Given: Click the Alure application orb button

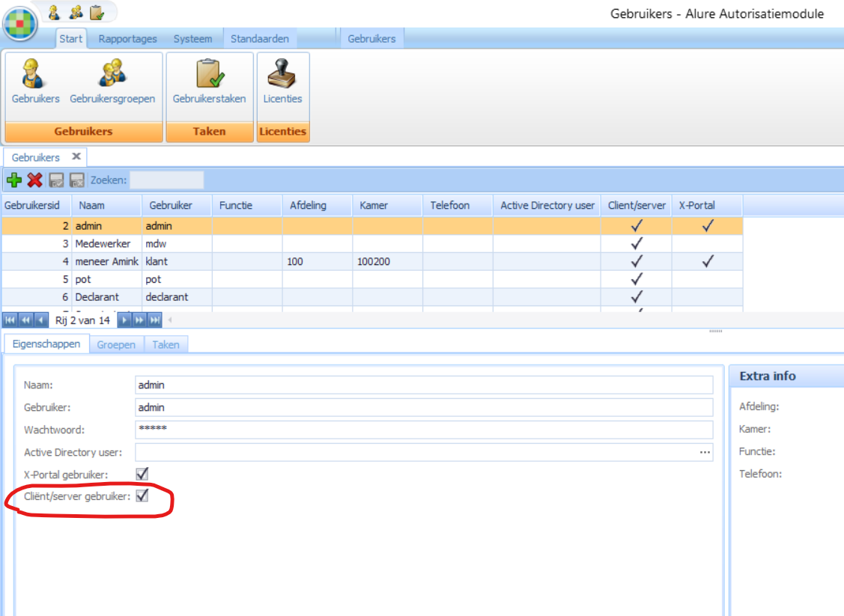Looking at the screenshot, I should pyautogui.click(x=20, y=22).
